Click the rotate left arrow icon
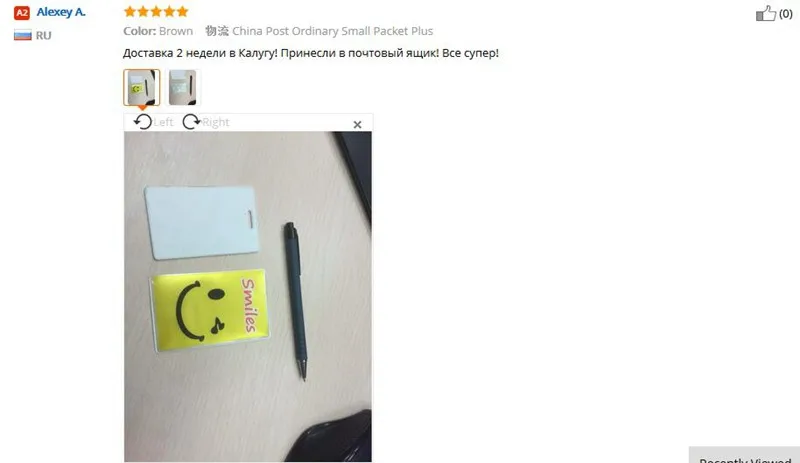The image size is (800, 463). (143, 122)
